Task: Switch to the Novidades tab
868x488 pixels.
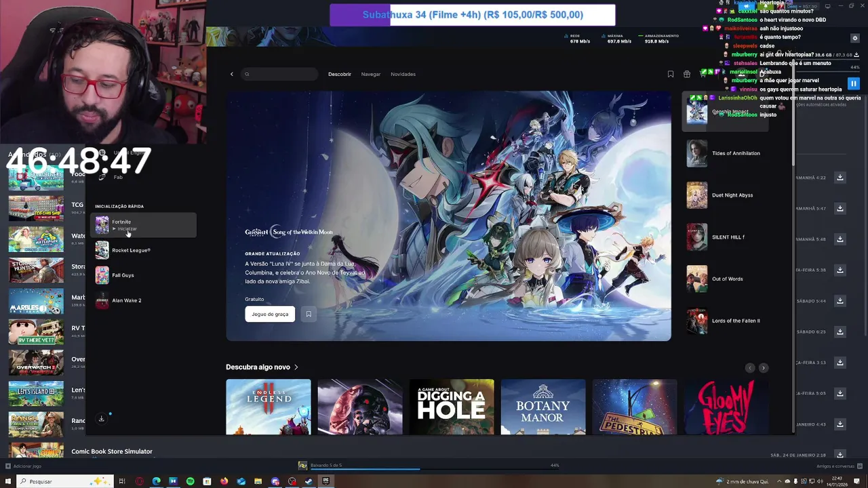Action: click(403, 74)
